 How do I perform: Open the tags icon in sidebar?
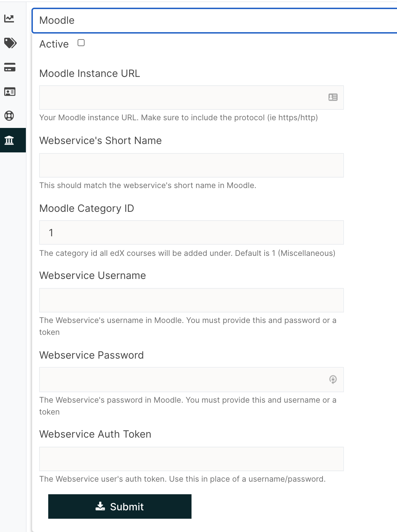[10, 43]
